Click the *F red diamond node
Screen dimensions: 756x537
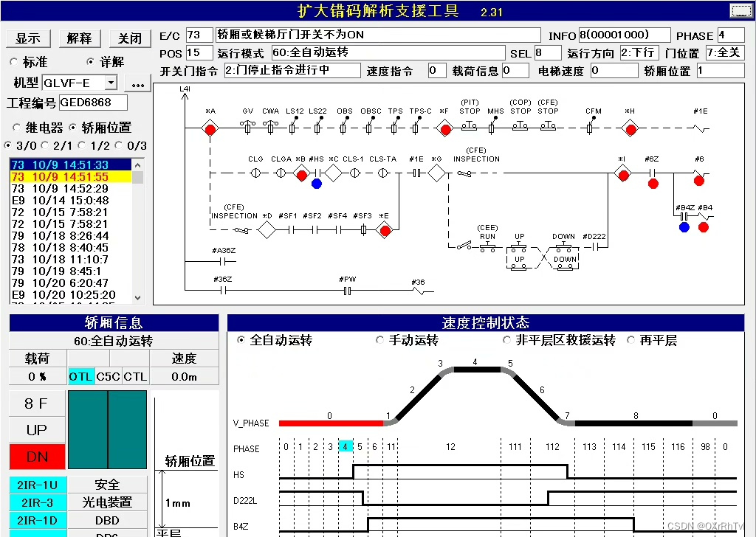444,128
